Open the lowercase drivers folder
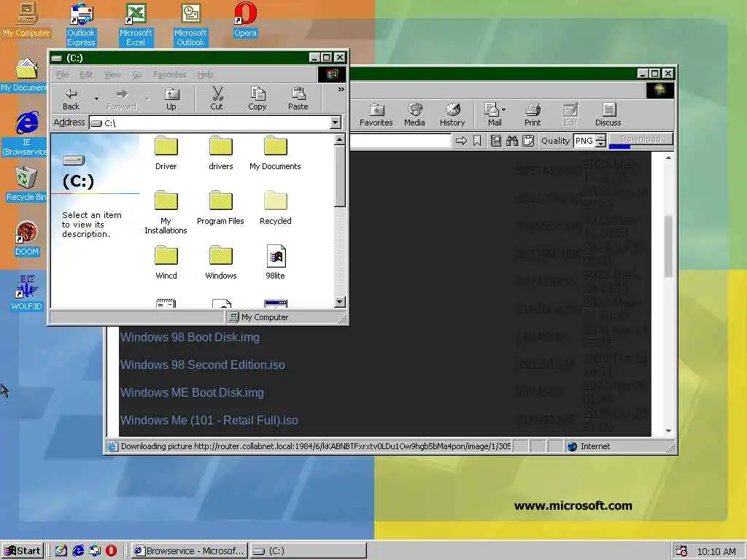The height and width of the screenshot is (560, 747). coord(221,153)
